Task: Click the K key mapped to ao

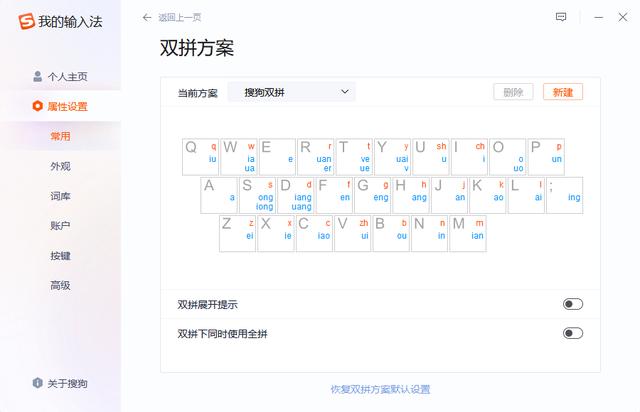Action: click(x=488, y=195)
